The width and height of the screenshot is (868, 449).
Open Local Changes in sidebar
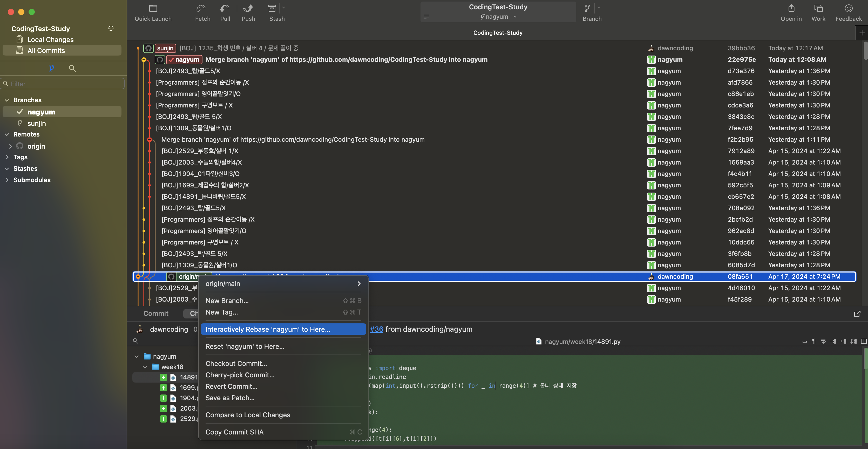tap(50, 39)
